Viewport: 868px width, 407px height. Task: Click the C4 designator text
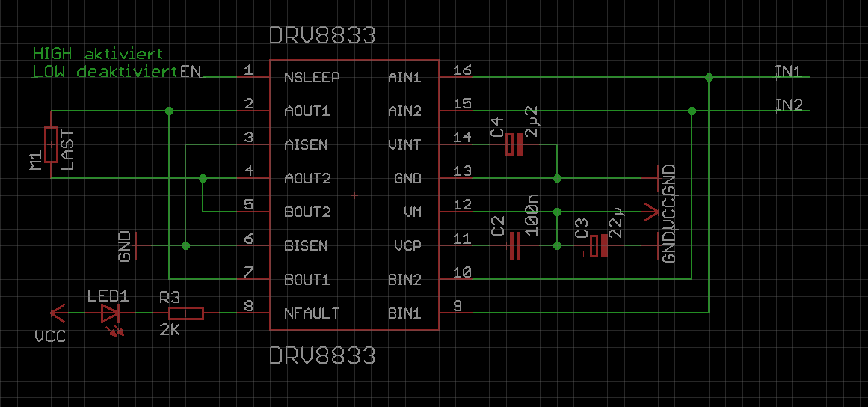pos(497,127)
